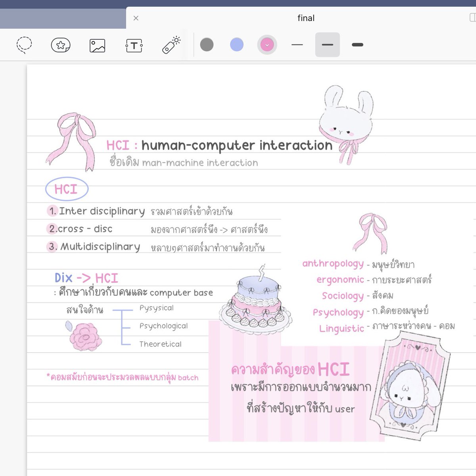The height and width of the screenshot is (476, 476).
Task: Click the split view icon beside the tab title
Action: [473, 17]
